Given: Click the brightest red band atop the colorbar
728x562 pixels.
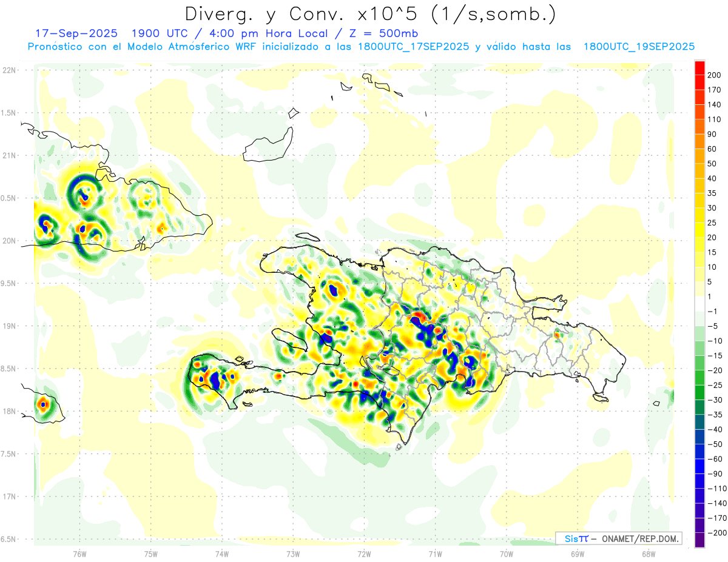Looking at the screenshot, I should click(x=699, y=67).
